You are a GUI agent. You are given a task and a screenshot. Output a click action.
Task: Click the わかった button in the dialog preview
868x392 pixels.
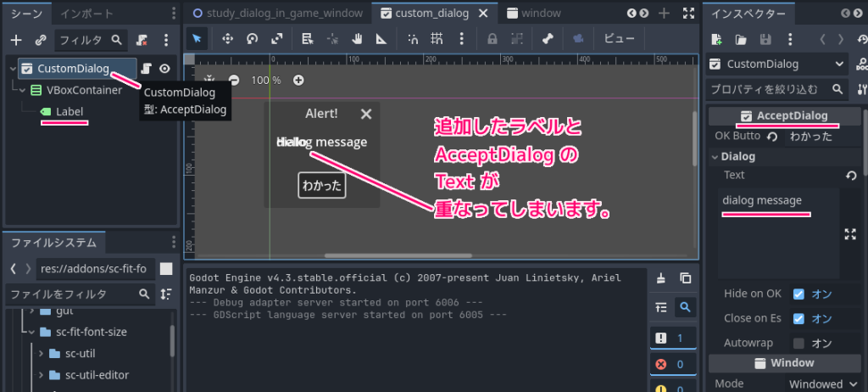pos(321,185)
